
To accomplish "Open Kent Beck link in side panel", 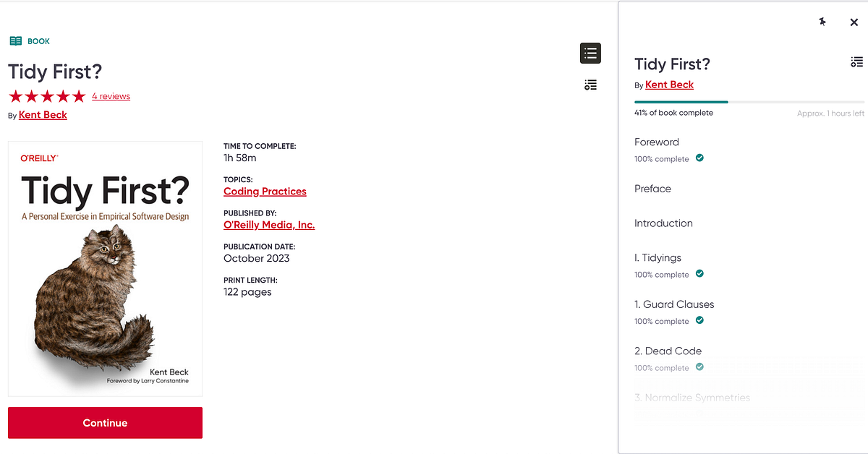I will [x=669, y=85].
